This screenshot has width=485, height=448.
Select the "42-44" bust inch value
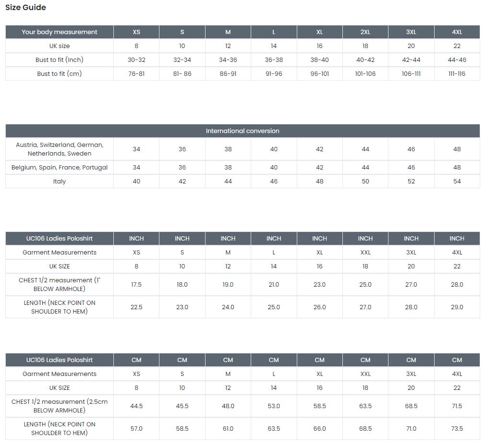411,60
